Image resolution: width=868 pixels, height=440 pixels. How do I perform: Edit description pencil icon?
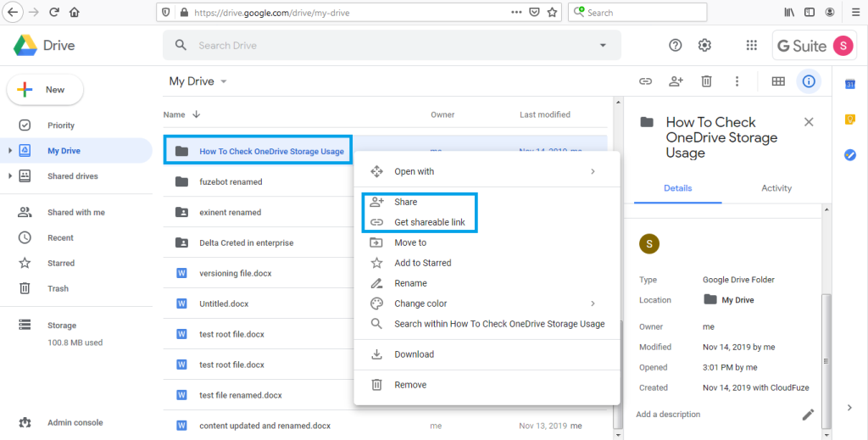pos(808,414)
